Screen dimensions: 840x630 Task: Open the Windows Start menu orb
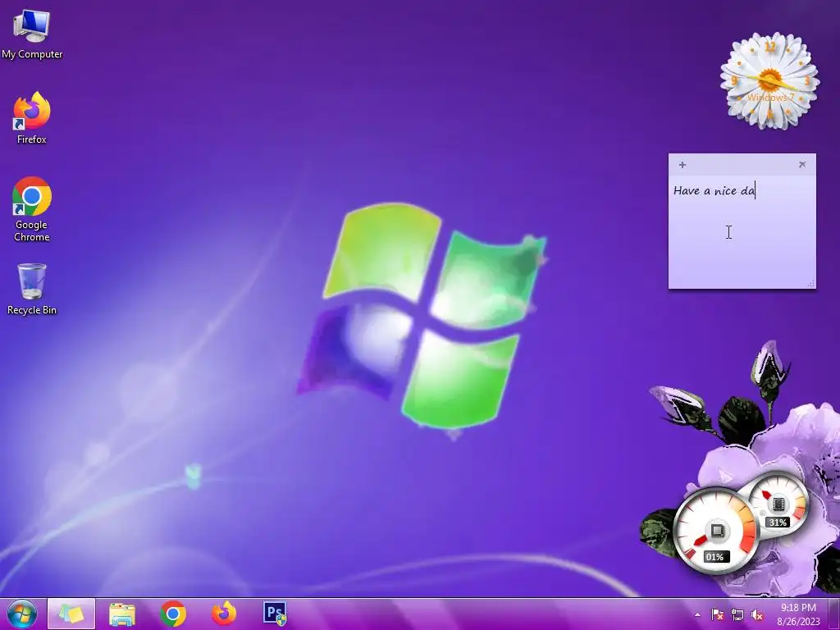[x=22, y=614]
